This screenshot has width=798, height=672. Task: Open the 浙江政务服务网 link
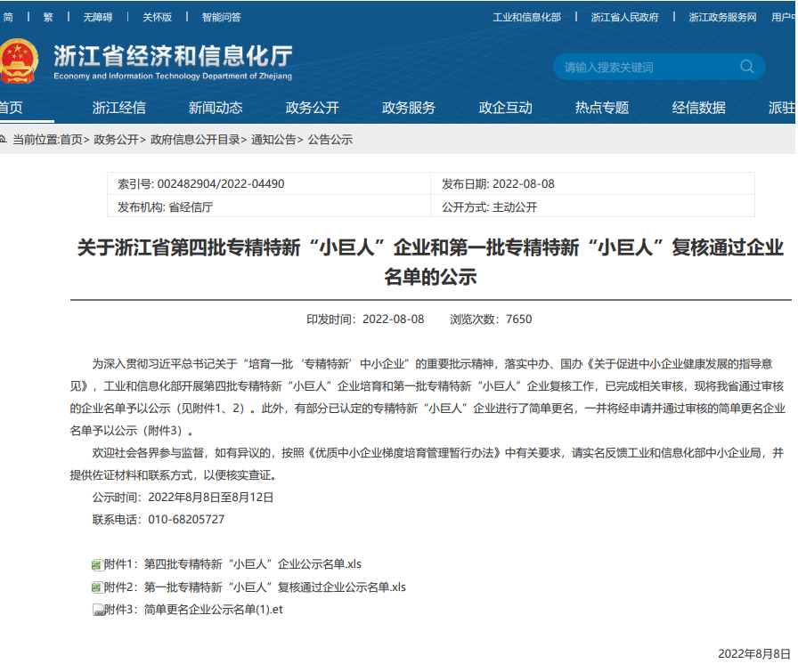[x=722, y=17]
